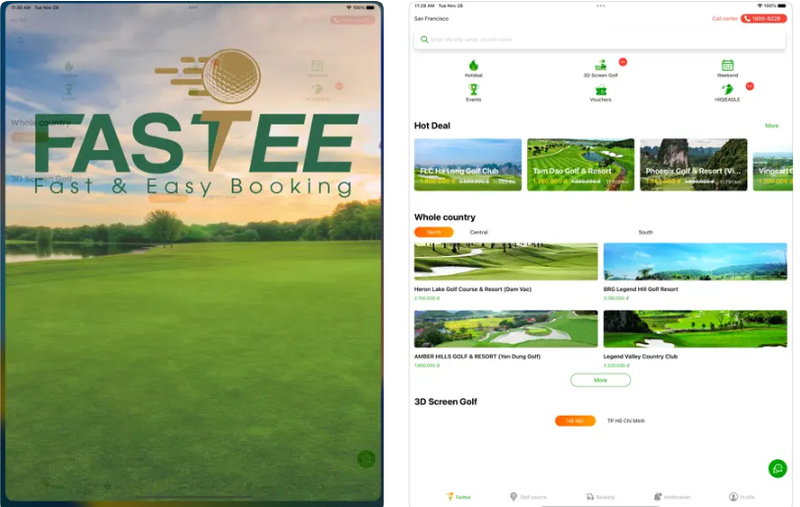800x507 pixels.
Task: Click BRG Legend Hill Golf Resort title
Action: [640, 289]
